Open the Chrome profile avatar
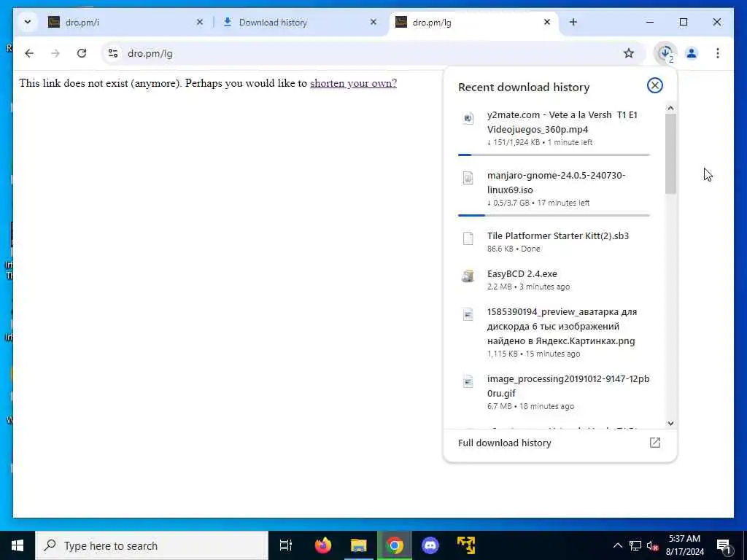This screenshot has height=560, width=747. coord(692,53)
